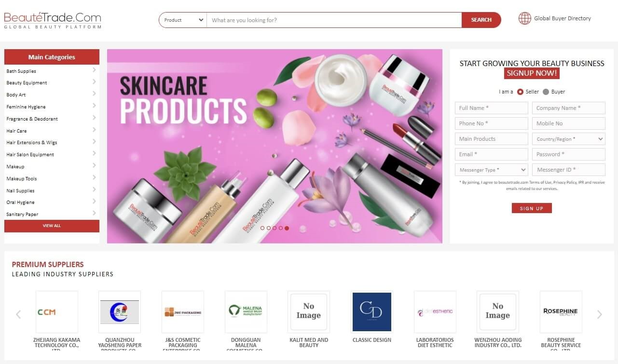Open the Dongguan Malena Cosmetics logo
This screenshot has height=364, width=618.
246,312
